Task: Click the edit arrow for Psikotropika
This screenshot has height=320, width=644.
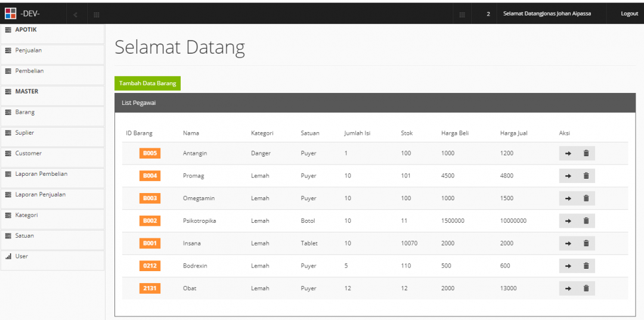Action: (x=568, y=220)
